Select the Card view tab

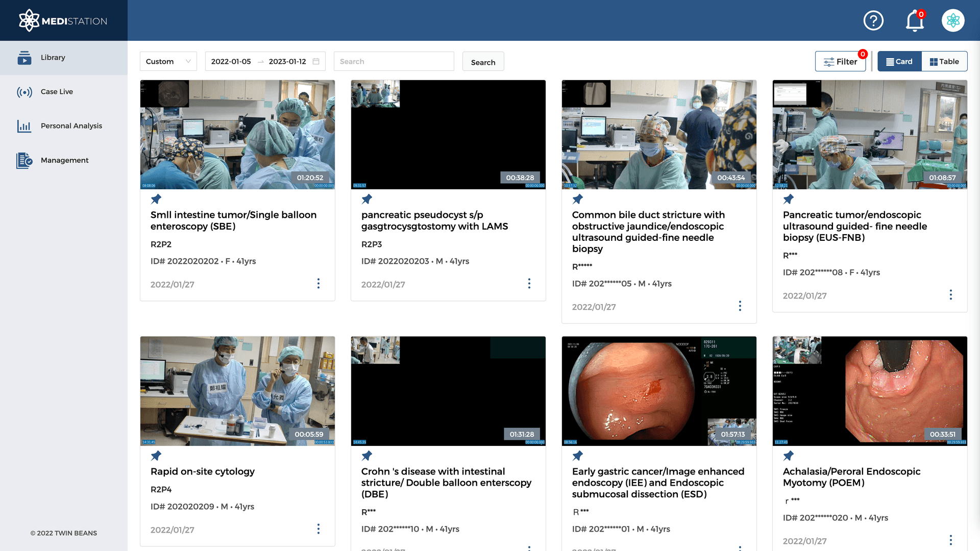(x=899, y=61)
